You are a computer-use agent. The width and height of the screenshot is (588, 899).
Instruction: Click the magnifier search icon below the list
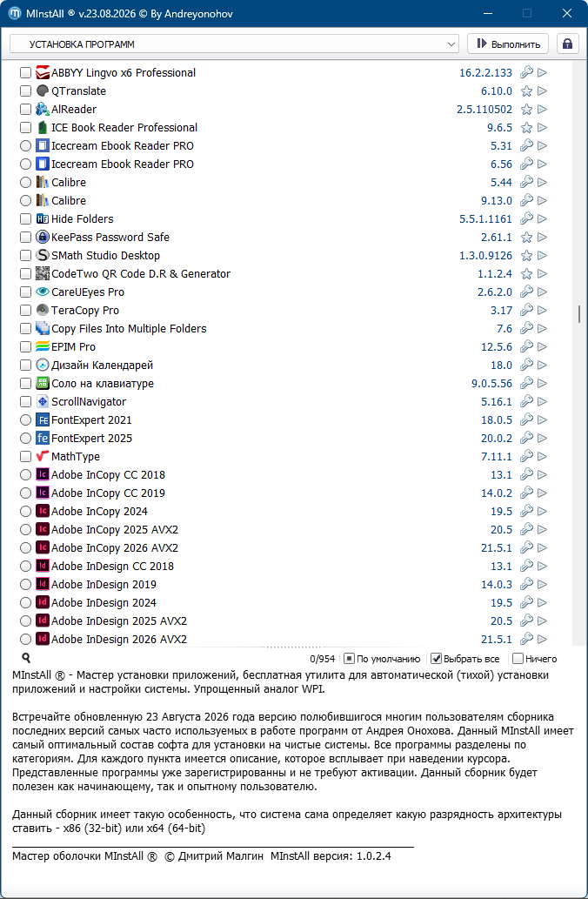click(x=26, y=658)
